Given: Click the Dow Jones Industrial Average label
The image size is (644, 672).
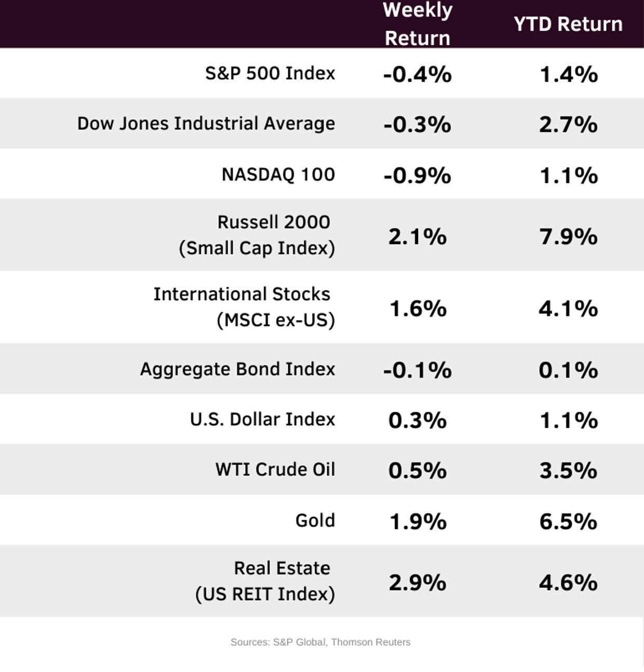Looking at the screenshot, I should click(206, 124).
